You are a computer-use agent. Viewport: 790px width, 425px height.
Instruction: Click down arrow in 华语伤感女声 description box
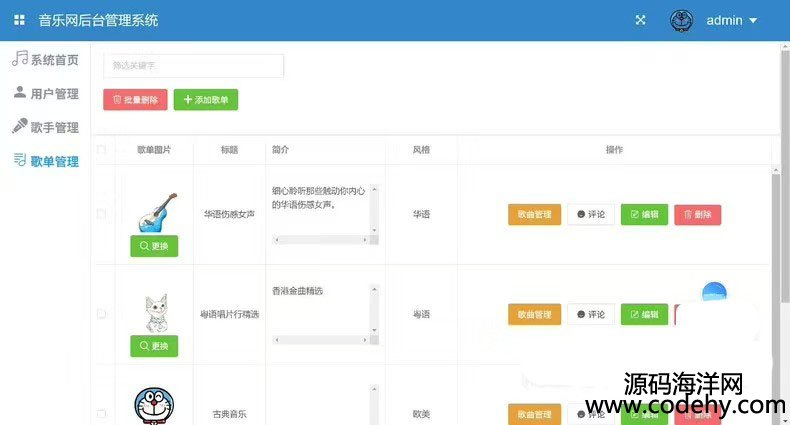click(x=375, y=229)
